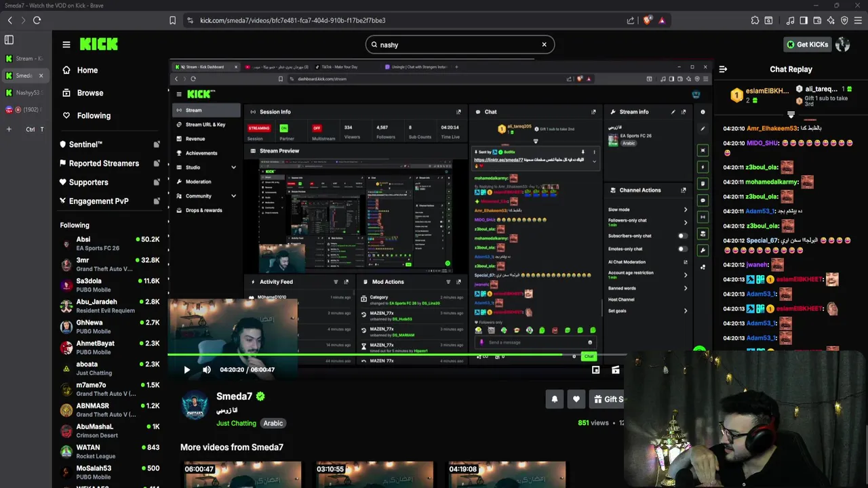Open Engagement PvP external-link icon

pyautogui.click(x=157, y=201)
